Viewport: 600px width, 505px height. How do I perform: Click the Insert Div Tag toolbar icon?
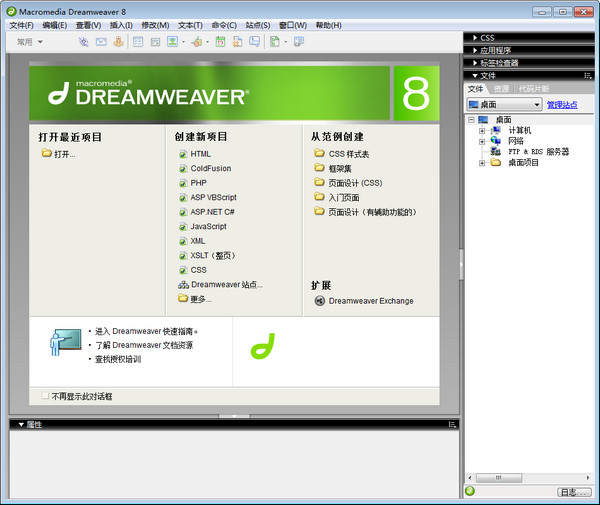coord(155,42)
